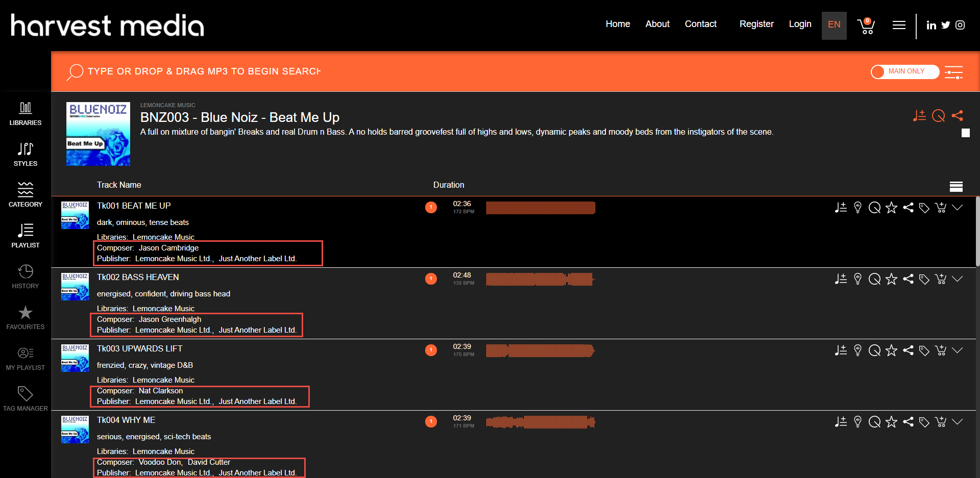This screenshot has height=478, width=980.
Task: Open the History sidebar section
Action: click(26, 276)
